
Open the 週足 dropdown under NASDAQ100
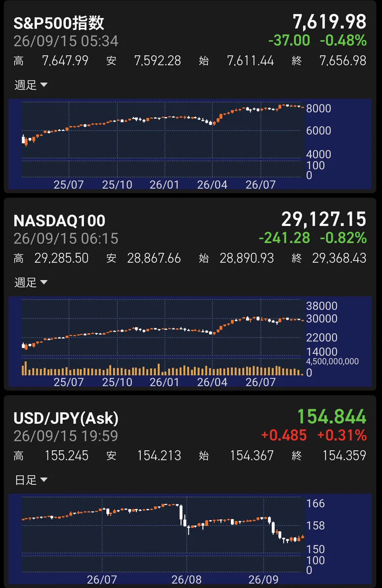pyautogui.click(x=31, y=282)
